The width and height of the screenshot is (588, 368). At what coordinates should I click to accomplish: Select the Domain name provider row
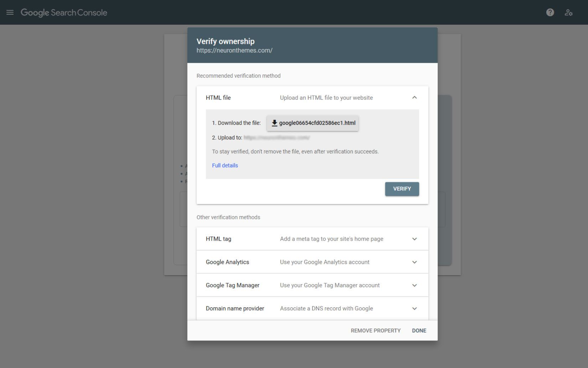(234, 308)
